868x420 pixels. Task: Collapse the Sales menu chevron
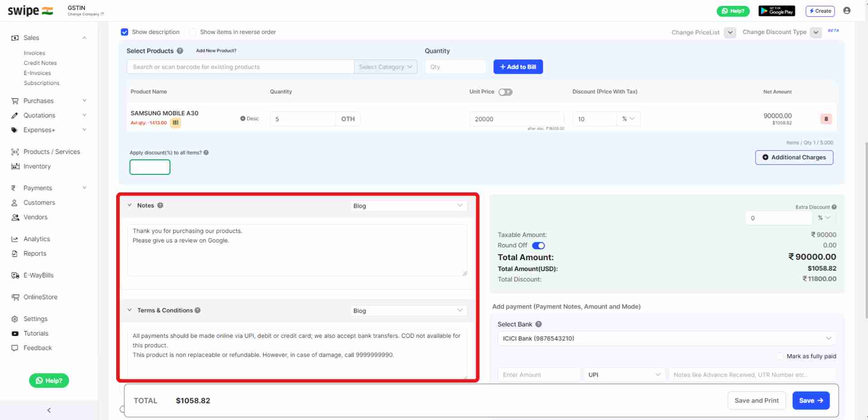[x=85, y=38]
